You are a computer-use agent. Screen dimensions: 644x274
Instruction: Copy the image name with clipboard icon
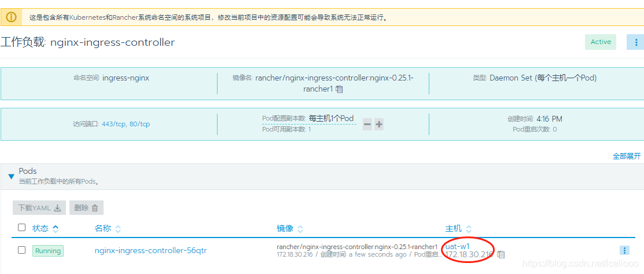coord(339,89)
